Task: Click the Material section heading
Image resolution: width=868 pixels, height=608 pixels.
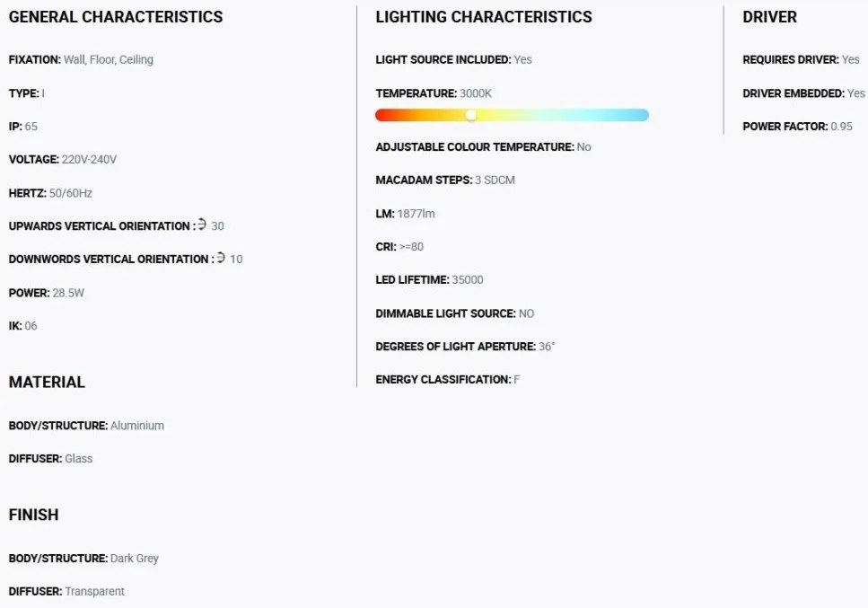Action: [47, 382]
